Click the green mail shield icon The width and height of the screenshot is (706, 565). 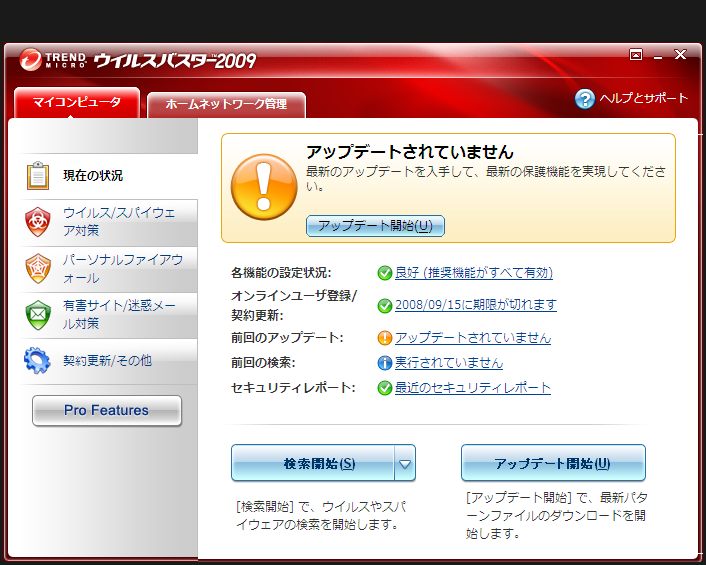pos(38,315)
